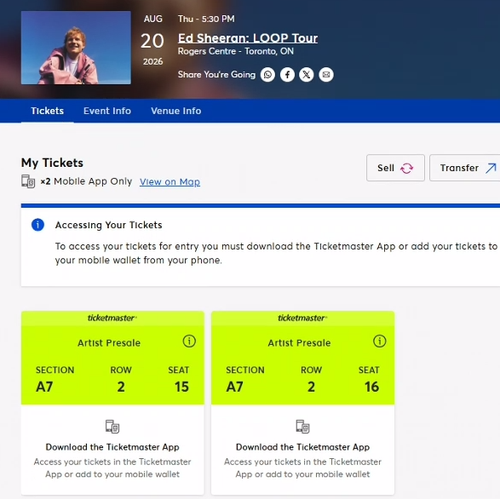The image size is (500, 499).
Task: Open info icon on seat 16 ticket
Action: (379, 341)
